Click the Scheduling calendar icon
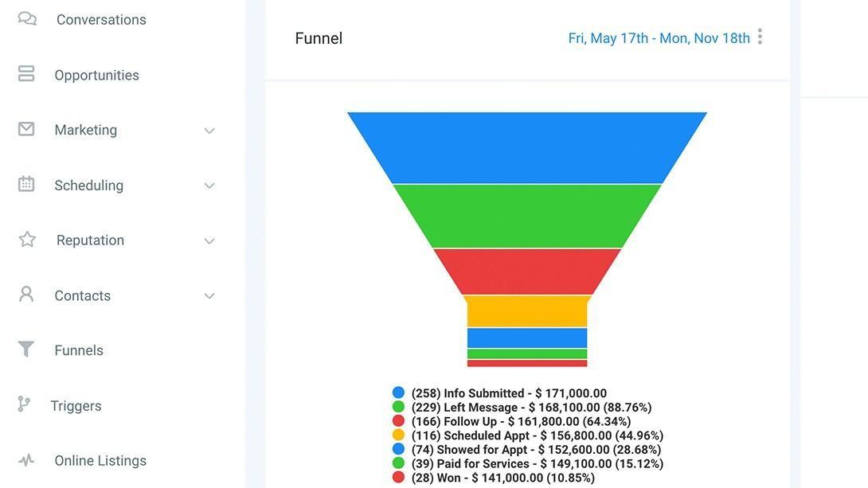Viewport: 868px width, 488px height. (26, 184)
